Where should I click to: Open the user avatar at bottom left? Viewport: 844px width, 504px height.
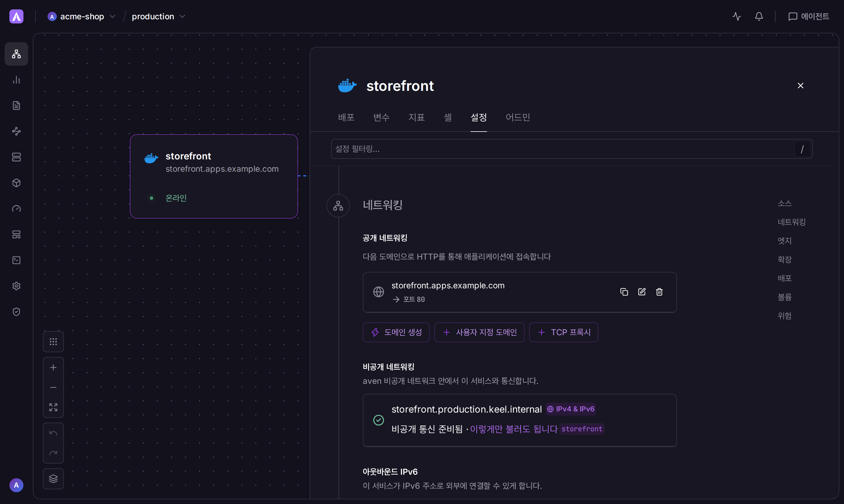point(16,485)
